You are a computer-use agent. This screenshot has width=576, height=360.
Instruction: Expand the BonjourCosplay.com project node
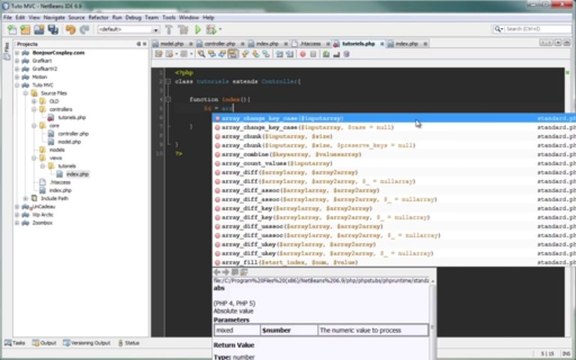coord(17,53)
